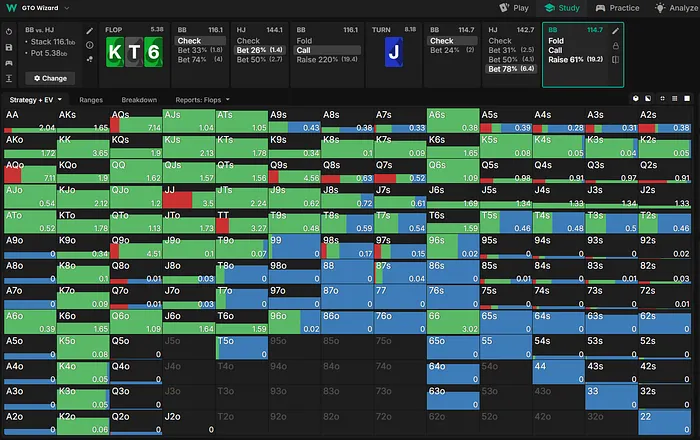Toggle the lock icon in the BB panel

coord(616,46)
